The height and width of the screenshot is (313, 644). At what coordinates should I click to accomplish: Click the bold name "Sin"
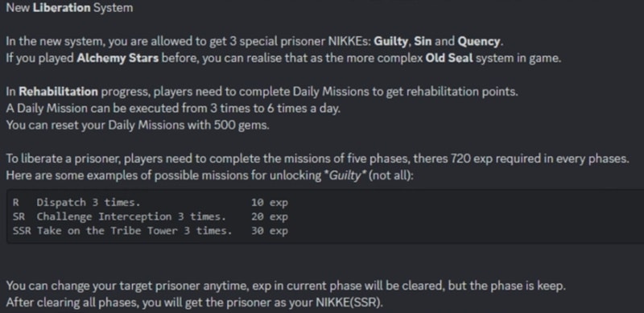(423, 42)
